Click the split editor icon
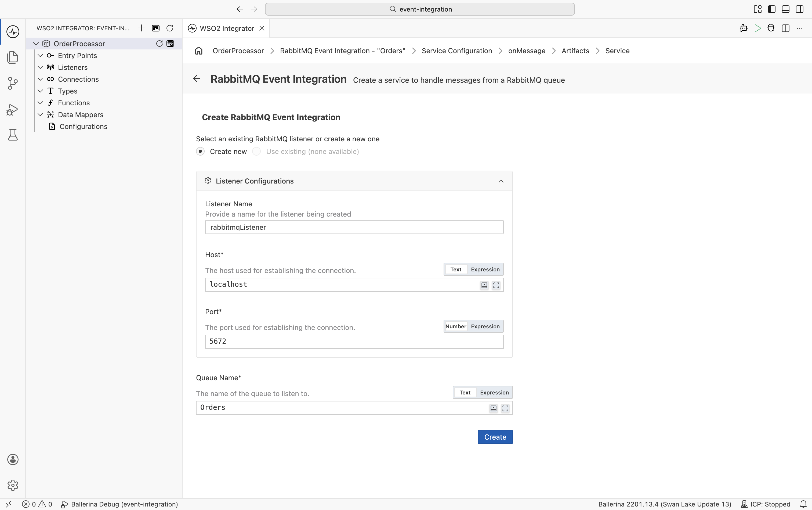Viewport: 812px width, 510px height. [786, 28]
